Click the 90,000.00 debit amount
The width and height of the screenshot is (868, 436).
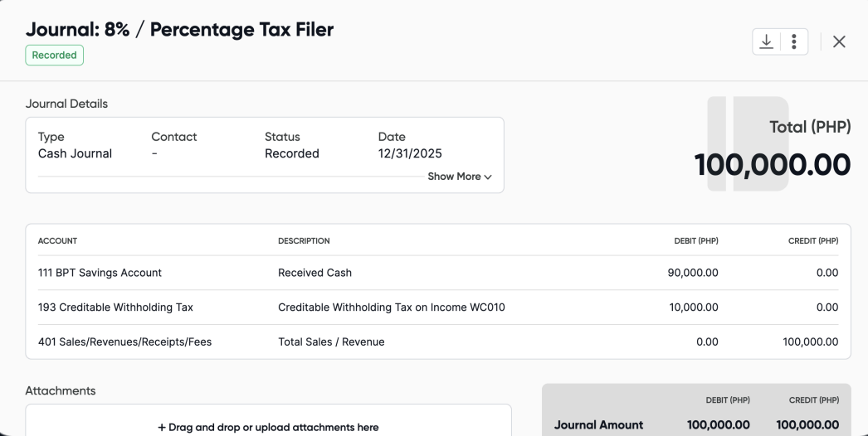tap(693, 273)
